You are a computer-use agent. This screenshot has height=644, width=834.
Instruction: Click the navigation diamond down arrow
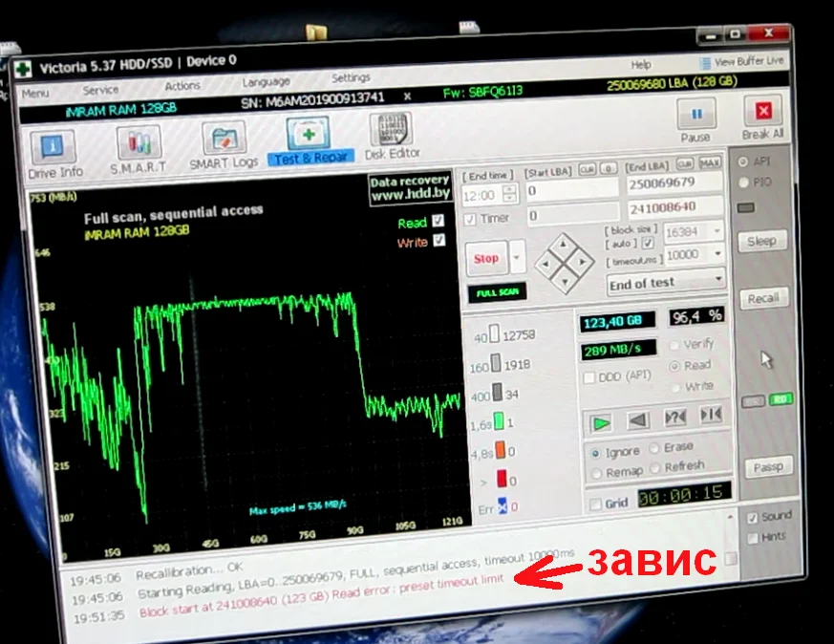click(x=565, y=281)
